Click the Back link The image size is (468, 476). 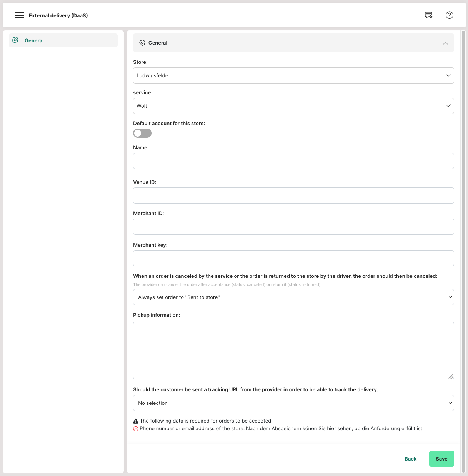coord(410,459)
